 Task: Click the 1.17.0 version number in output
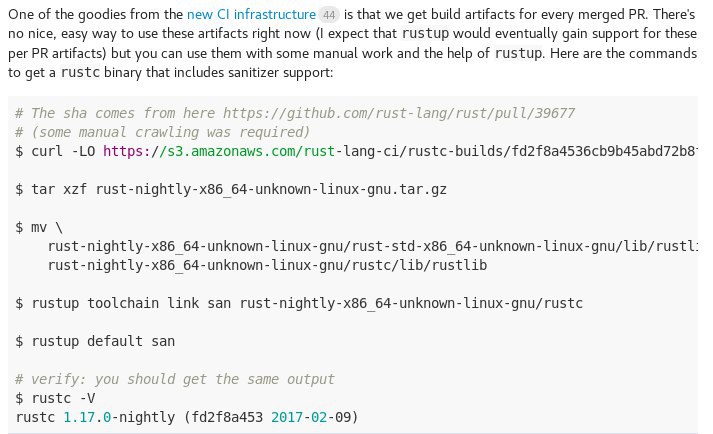click(87, 417)
